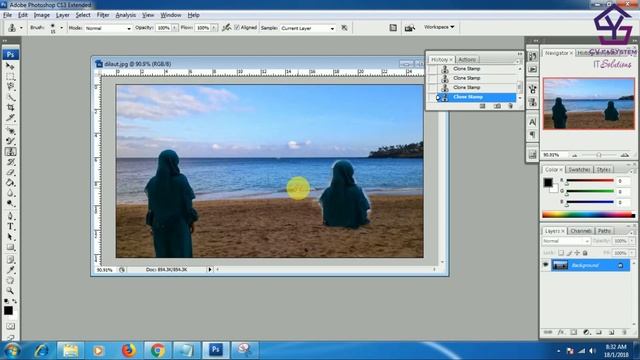Create new snapshot in History panel
Image resolution: width=640 pixels, height=360 pixels.
[497, 106]
